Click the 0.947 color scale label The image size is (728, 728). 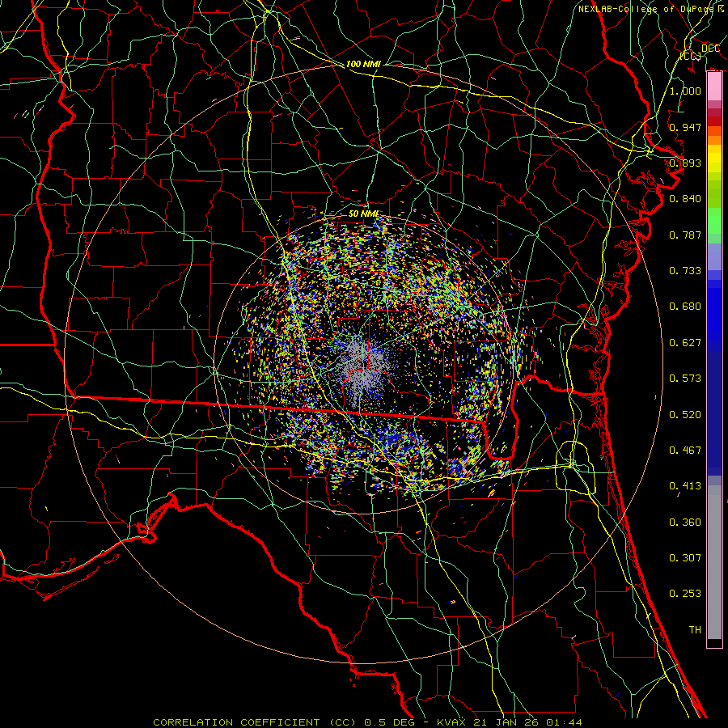click(x=685, y=127)
